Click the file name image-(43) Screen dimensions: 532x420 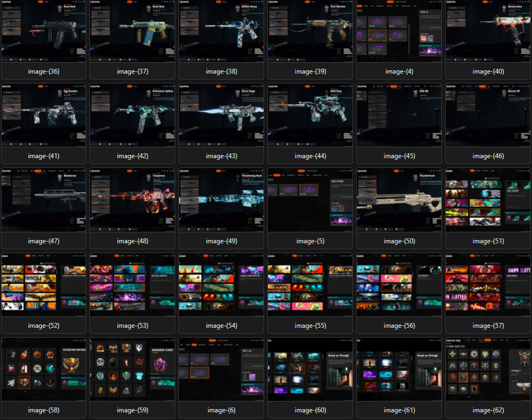(x=221, y=156)
